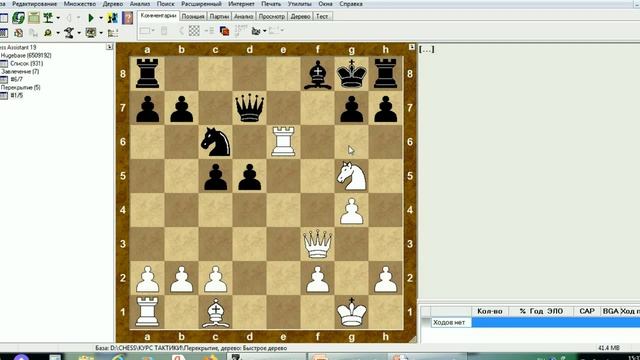The width and height of the screenshot is (640, 360).
Task: Click the black queen on d7
Action: click(x=249, y=108)
